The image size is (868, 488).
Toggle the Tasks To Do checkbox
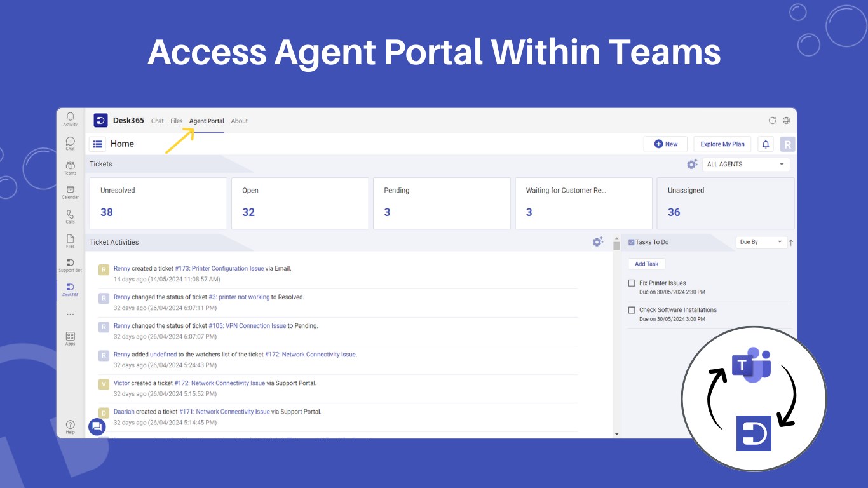click(x=631, y=242)
